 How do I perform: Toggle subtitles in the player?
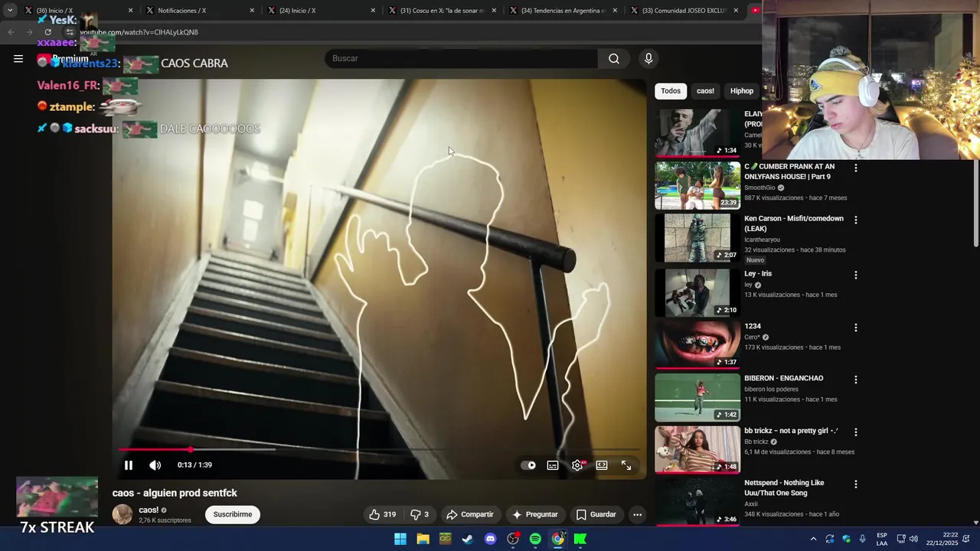click(553, 465)
